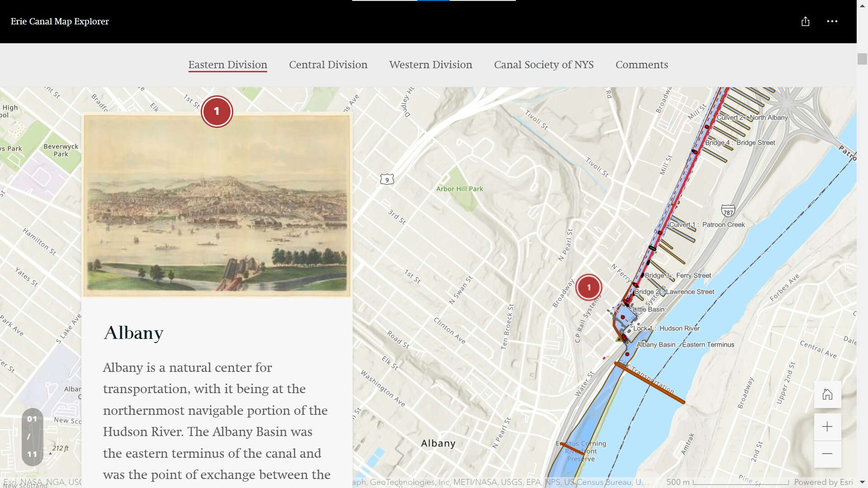The height and width of the screenshot is (488, 868).
Task: Zoom in using the plus icon
Action: click(827, 427)
